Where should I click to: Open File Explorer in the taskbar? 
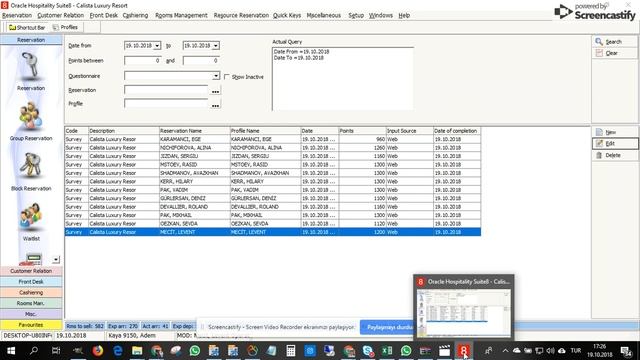[137, 351]
